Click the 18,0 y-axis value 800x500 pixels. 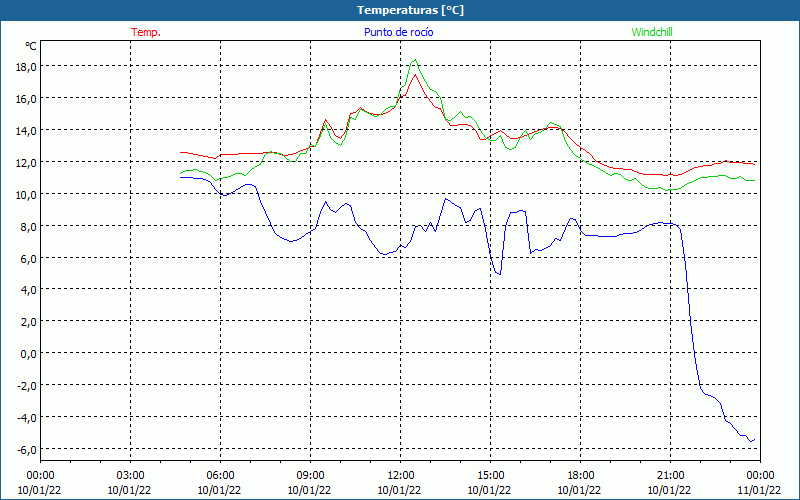coord(26,66)
